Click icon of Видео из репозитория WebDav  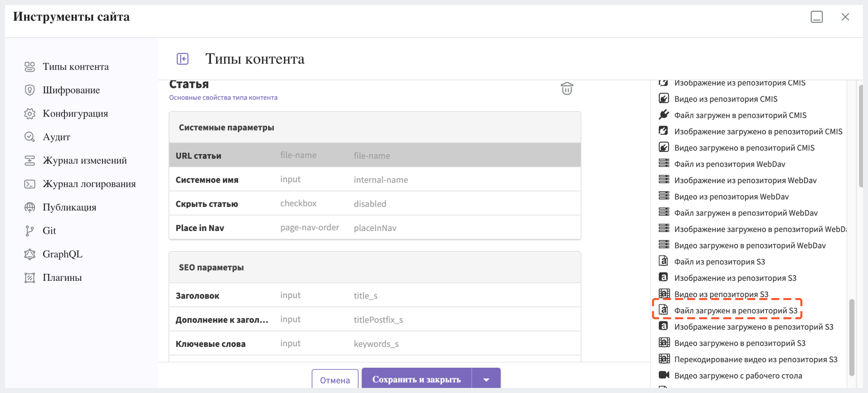[664, 196]
